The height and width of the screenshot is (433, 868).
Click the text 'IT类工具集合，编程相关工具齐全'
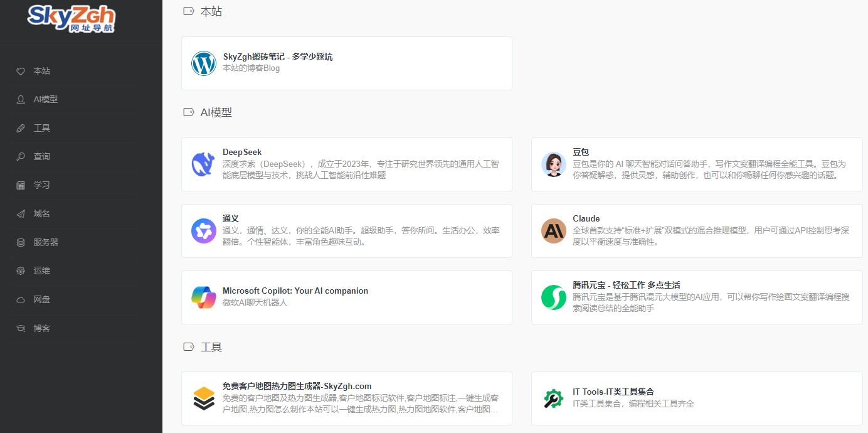pyautogui.click(x=633, y=404)
